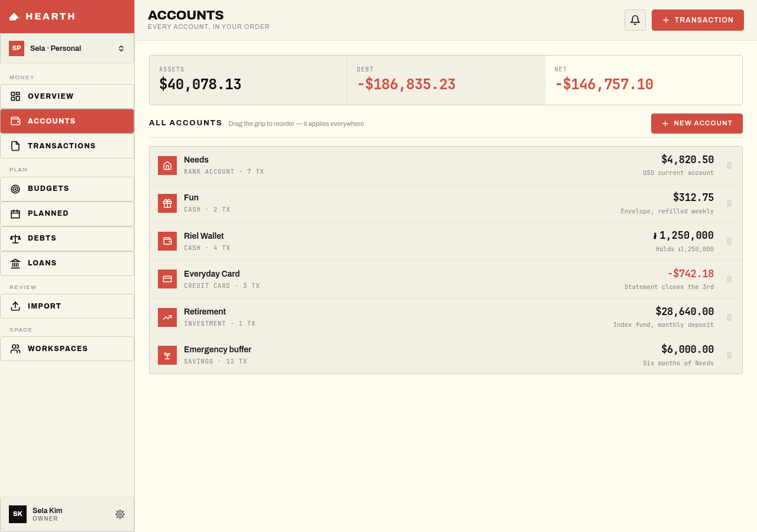Click the Needs account home icon
Screen dimensions: 757x532
(x=167, y=166)
